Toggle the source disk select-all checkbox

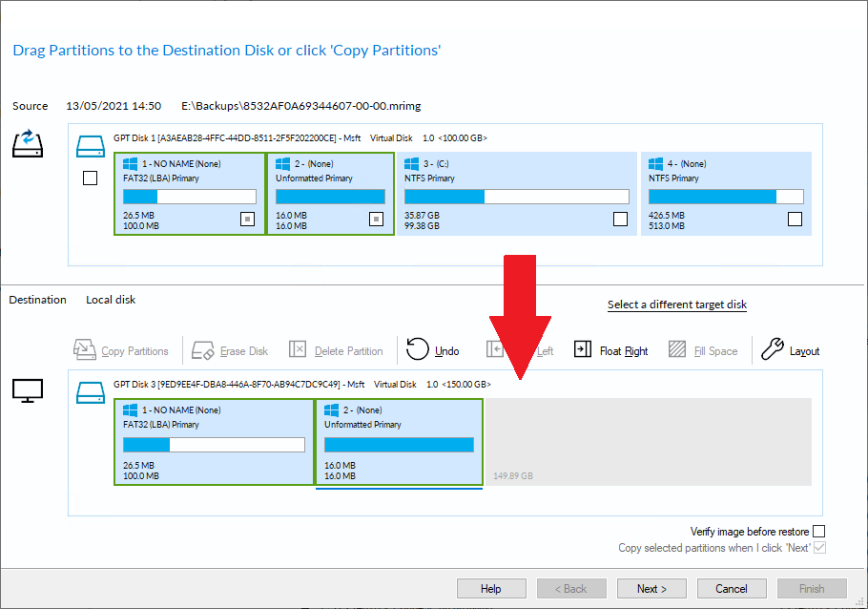pos(91,178)
